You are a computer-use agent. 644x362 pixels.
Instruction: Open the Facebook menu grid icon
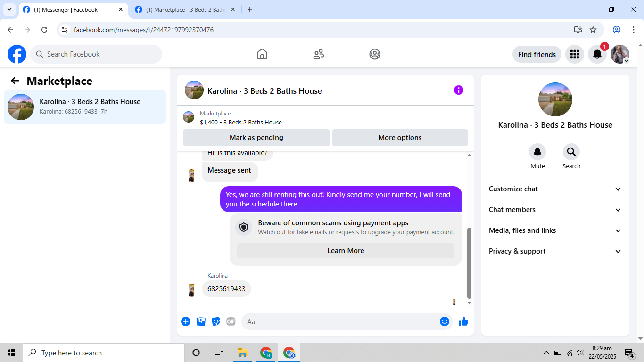(574, 54)
